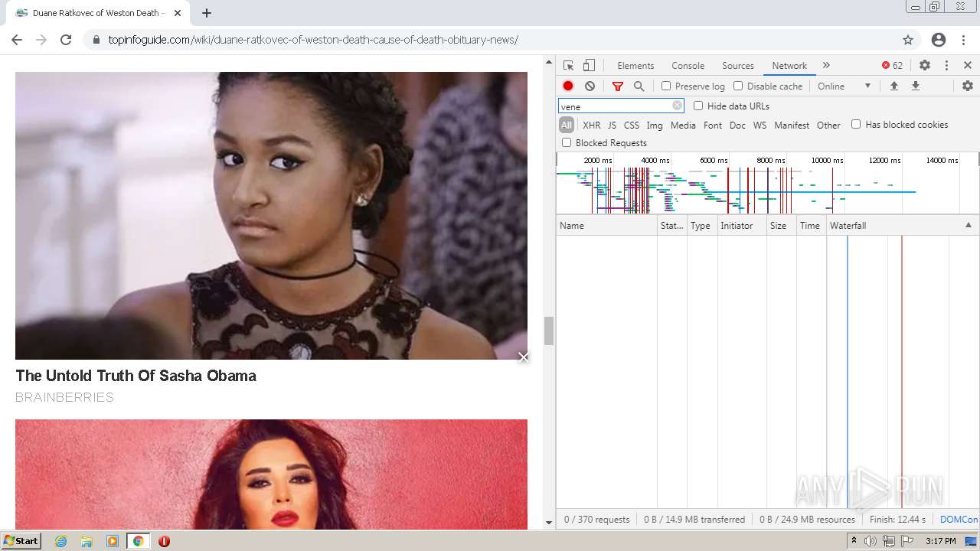Viewport: 980px width, 551px height.
Task: Open Chrome three-dot main menu
Action: tap(964, 40)
